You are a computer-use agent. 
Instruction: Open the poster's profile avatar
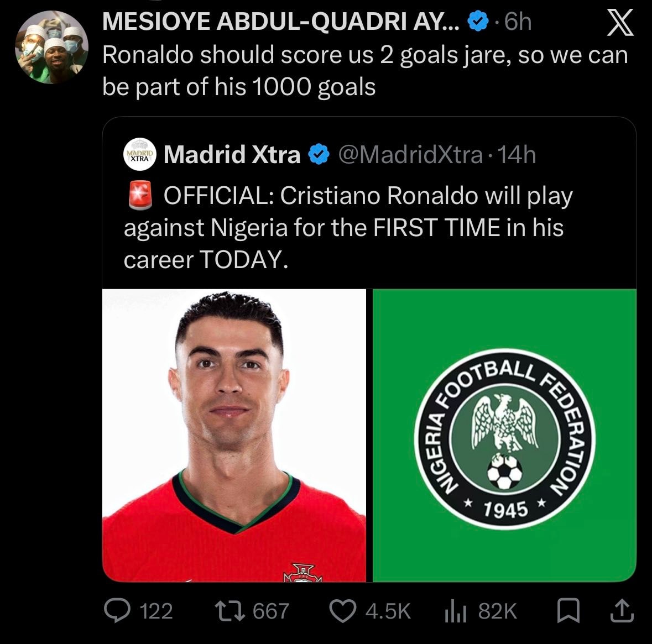click(x=51, y=47)
